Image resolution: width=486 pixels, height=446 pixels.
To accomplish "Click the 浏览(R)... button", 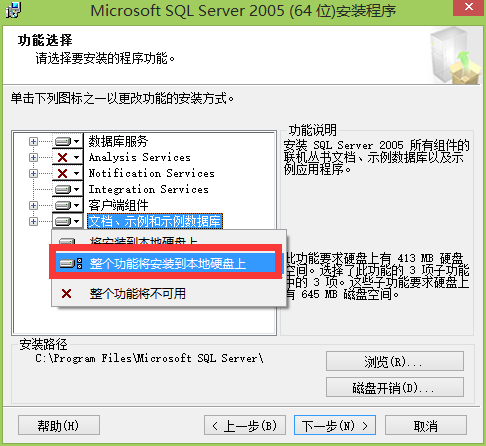I will point(395,361).
